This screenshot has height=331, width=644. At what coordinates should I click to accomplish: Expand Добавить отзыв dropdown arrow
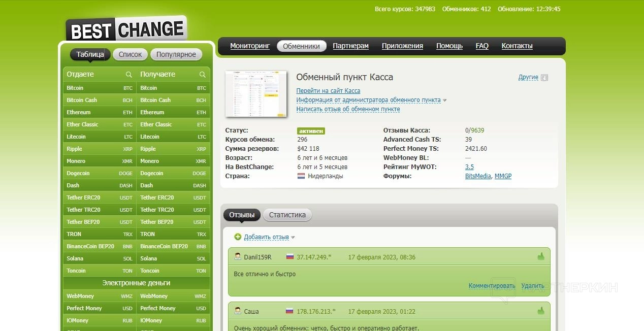pyautogui.click(x=293, y=238)
